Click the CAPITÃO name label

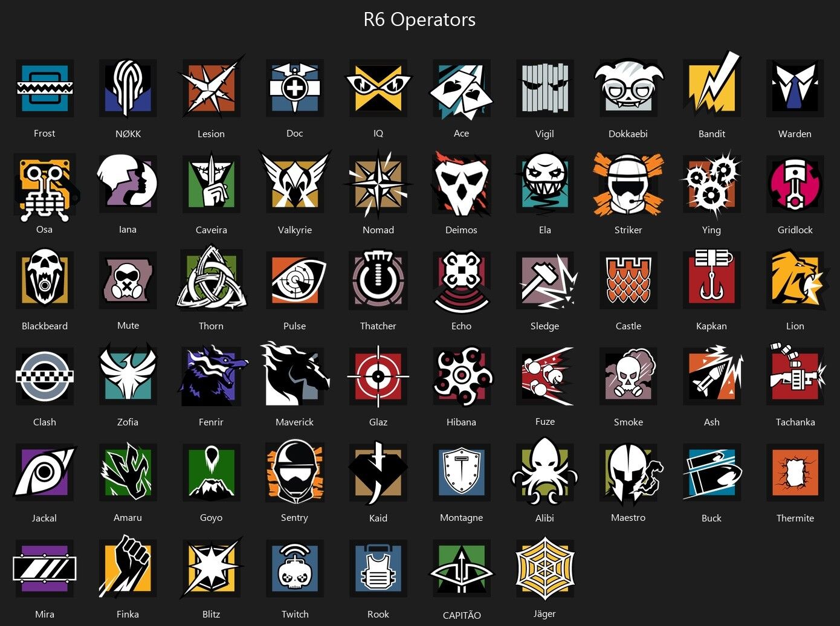[462, 615]
